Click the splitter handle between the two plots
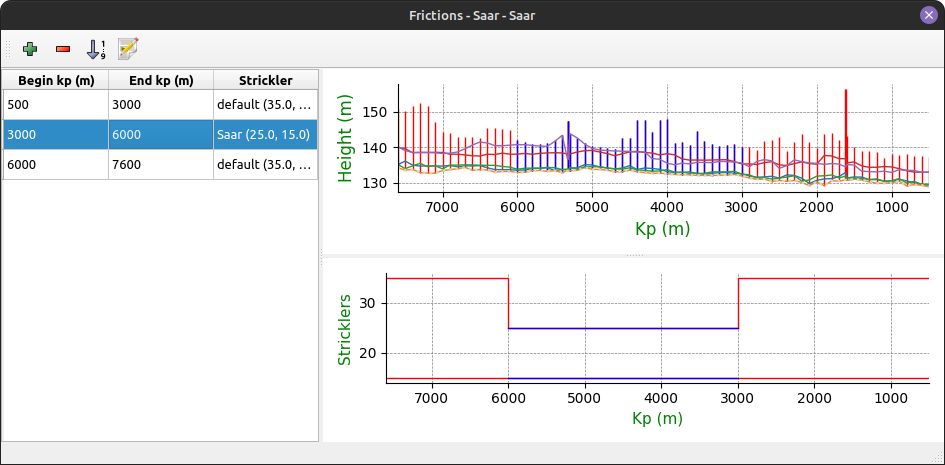Screen dimensions: 945x465 [x=632, y=256]
